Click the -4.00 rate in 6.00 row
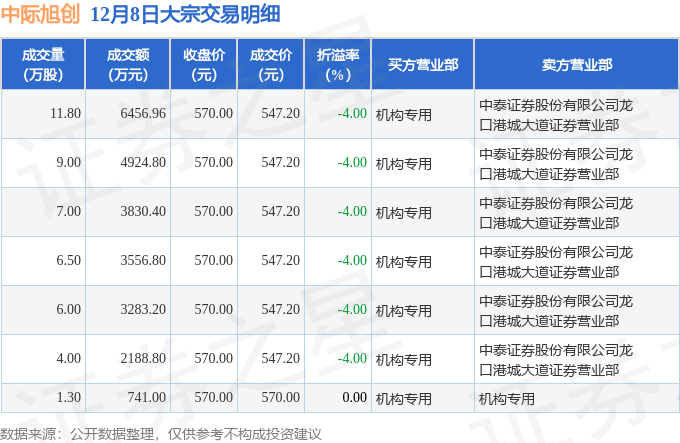The height and width of the screenshot is (443, 680). (352, 309)
